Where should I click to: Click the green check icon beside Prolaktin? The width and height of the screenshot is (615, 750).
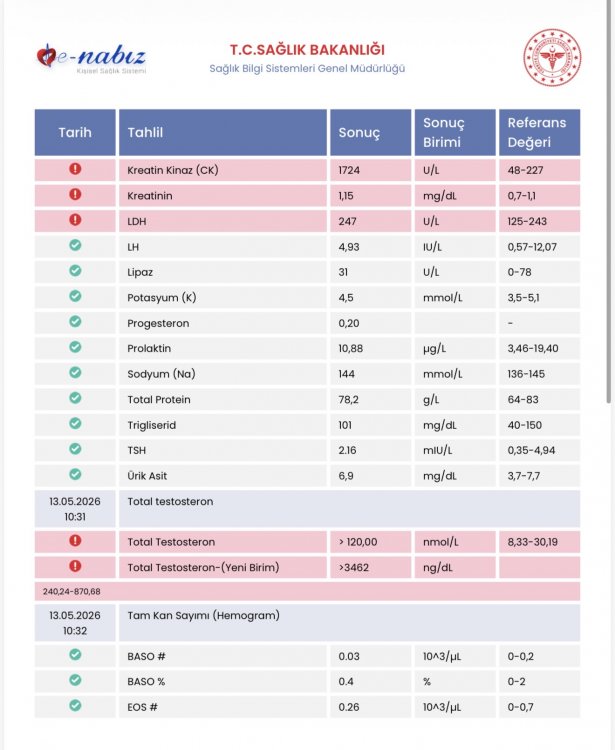tap(75, 347)
